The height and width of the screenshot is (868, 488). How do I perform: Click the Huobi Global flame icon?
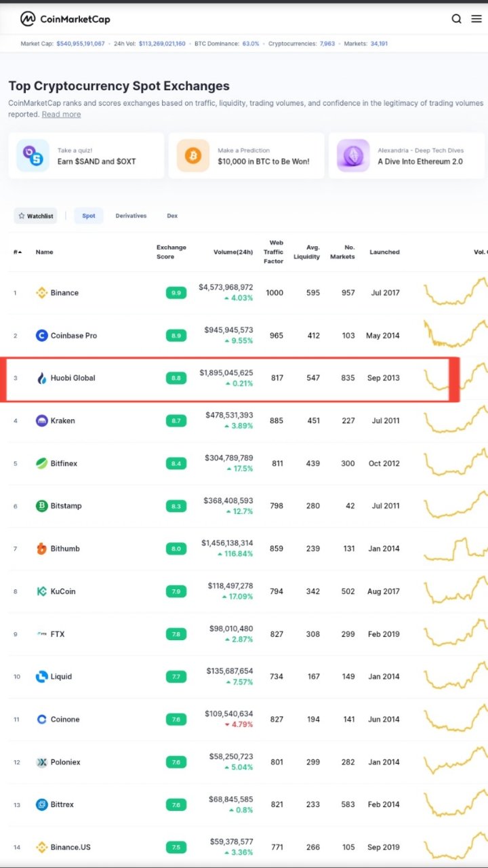point(41,378)
